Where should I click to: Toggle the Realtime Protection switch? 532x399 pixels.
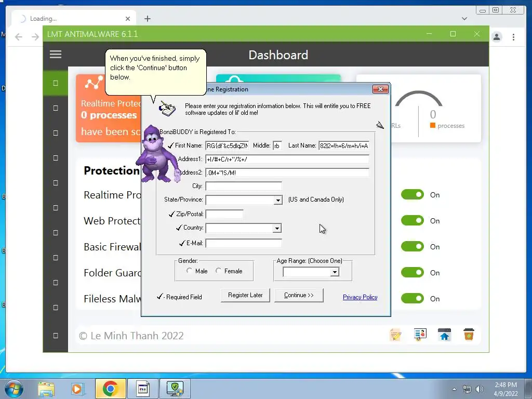click(412, 194)
